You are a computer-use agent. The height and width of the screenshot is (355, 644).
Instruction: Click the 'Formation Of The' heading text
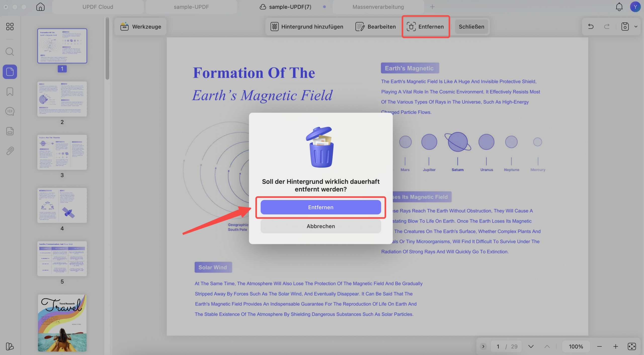click(254, 73)
